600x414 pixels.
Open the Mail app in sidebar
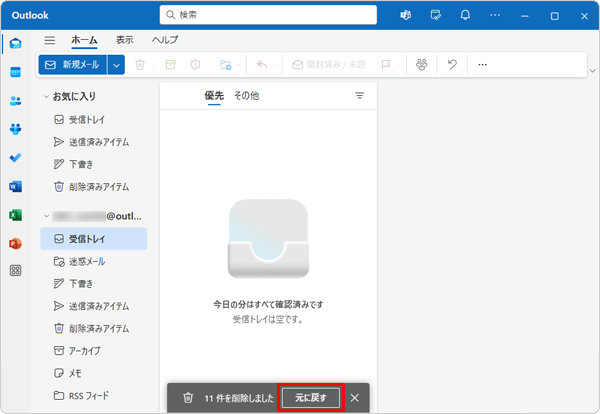[15, 44]
